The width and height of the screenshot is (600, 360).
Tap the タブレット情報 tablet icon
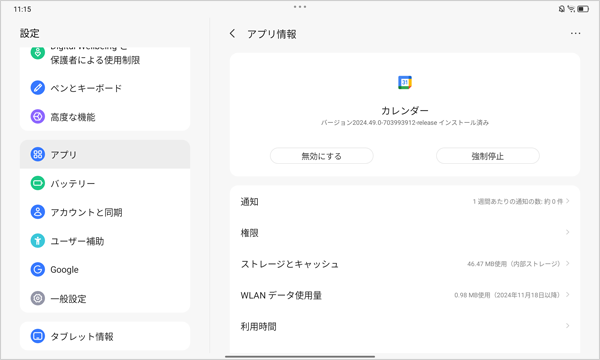point(38,336)
